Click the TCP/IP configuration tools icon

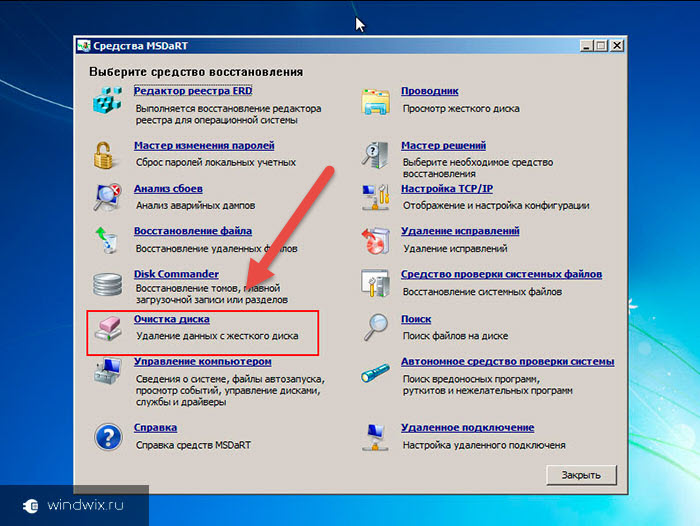(375, 197)
